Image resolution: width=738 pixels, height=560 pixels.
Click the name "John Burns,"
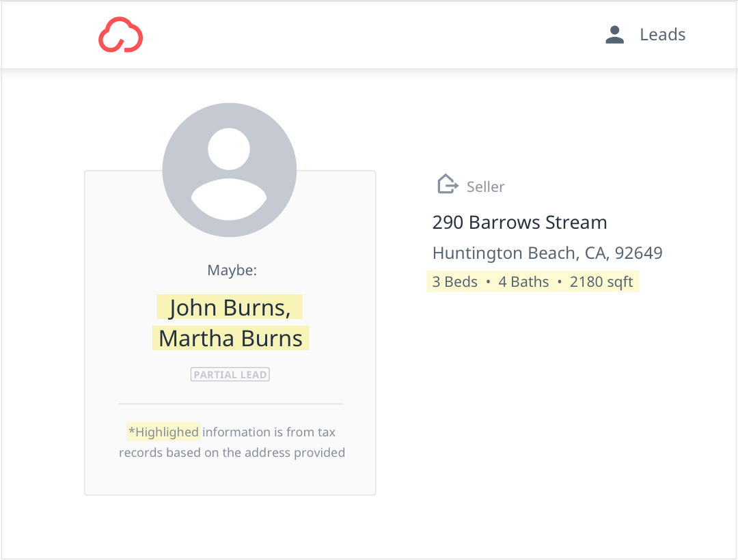click(x=230, y=307)
